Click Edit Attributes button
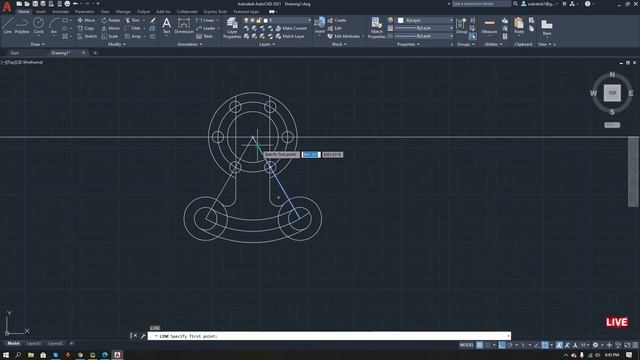The width and height of the screenshot is (640, 360). [x=344, y=36]
